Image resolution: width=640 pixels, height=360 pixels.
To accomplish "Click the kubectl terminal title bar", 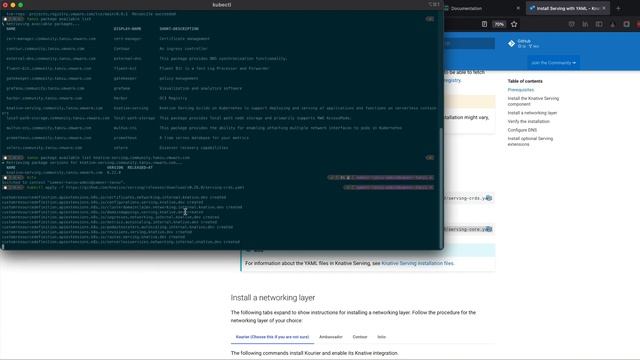I will pos(222,5).
